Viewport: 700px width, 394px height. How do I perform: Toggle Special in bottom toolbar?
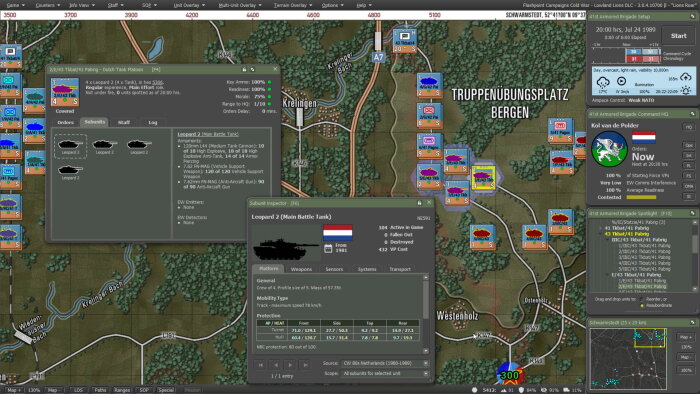point(166,390)
